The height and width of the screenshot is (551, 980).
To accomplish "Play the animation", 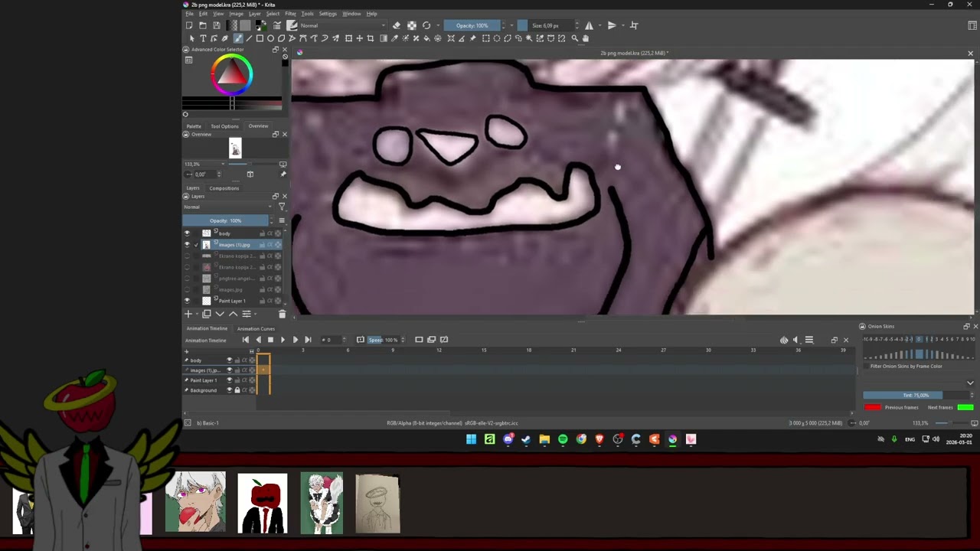I will (283, 340).
